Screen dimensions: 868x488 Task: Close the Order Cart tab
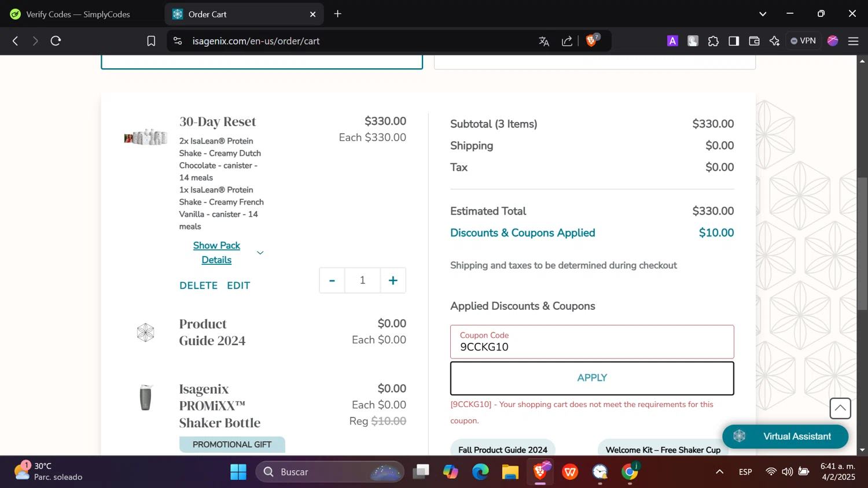point(313,14)
